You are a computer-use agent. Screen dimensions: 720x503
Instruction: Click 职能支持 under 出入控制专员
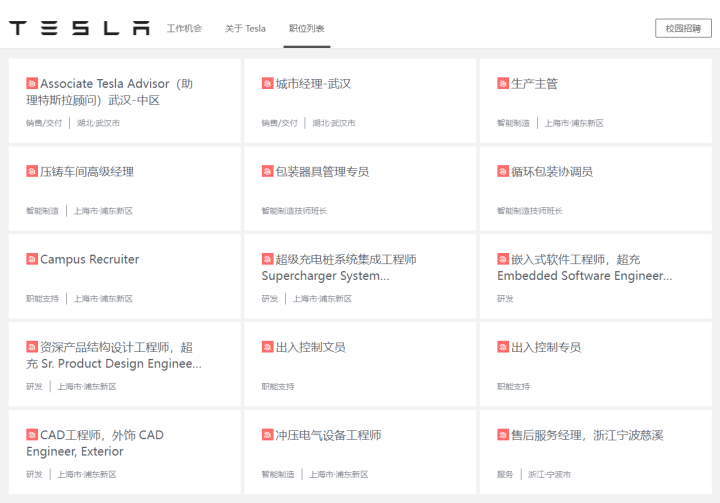(x=513, y=386)
